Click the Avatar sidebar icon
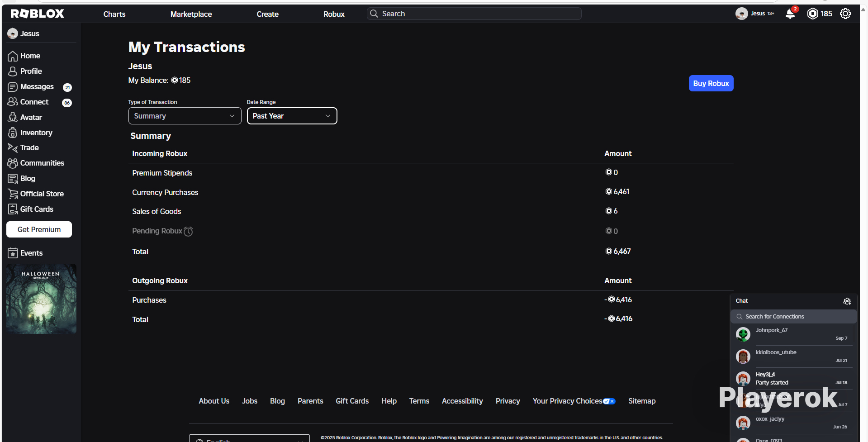Viewport: 868px width, 442px height. click(13, 117)
